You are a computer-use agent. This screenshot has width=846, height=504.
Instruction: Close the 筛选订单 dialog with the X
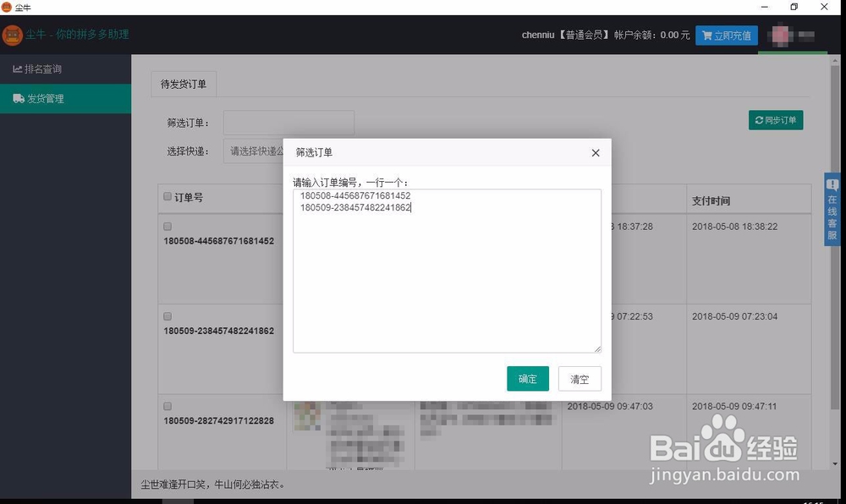pos(595,153)
